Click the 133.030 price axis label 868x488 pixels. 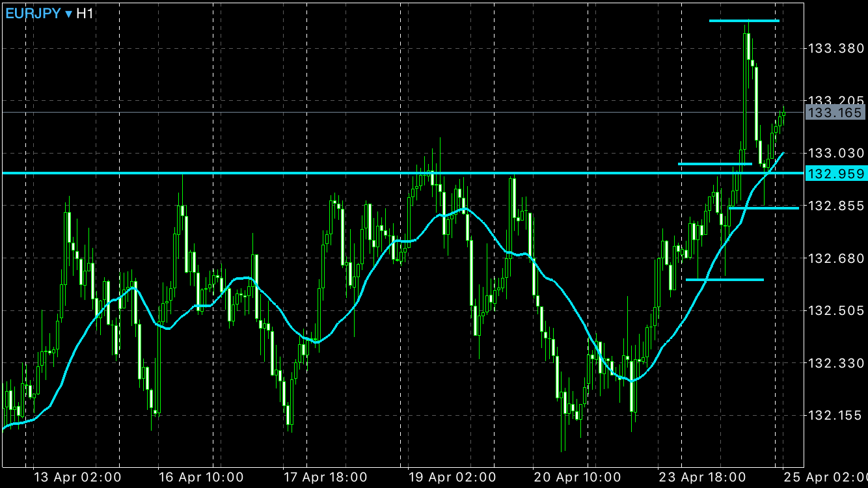click(835, 153)
